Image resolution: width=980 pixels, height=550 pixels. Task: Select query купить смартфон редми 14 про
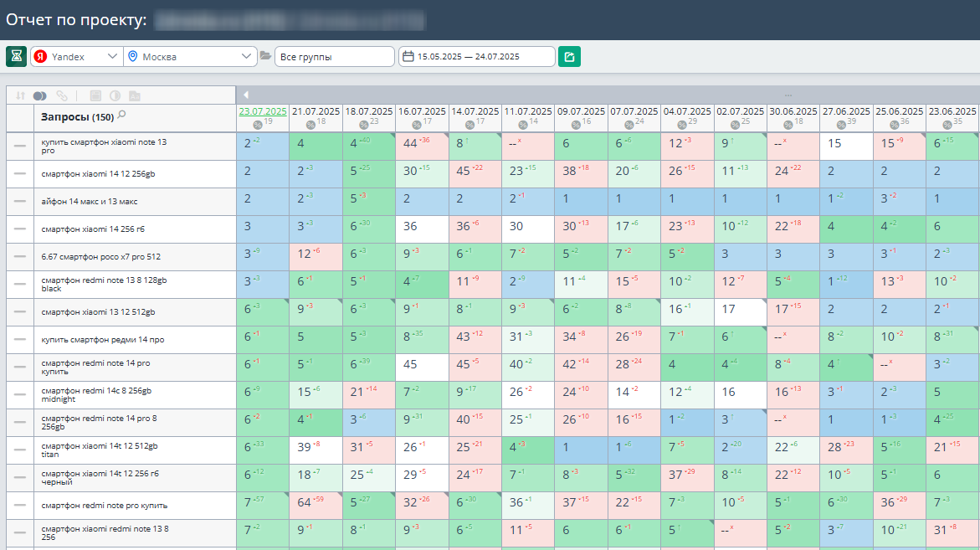coord(102,339)
